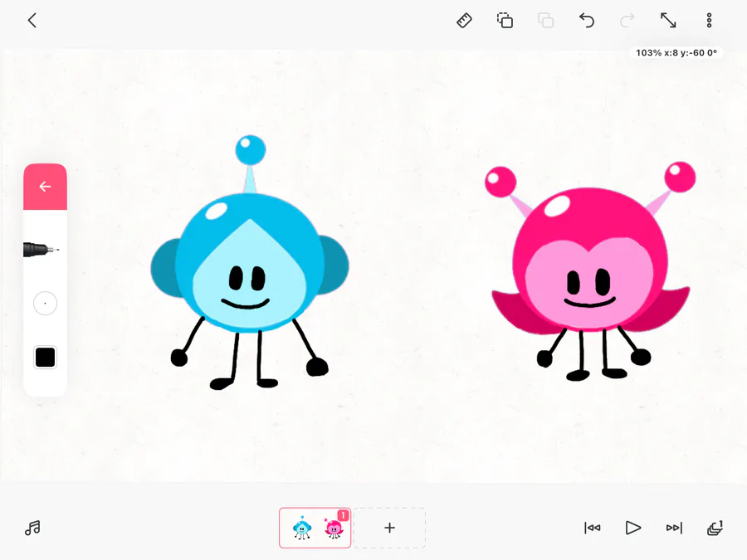Open the black color swatch
747x560 pixels.
[x=46, y=357]
